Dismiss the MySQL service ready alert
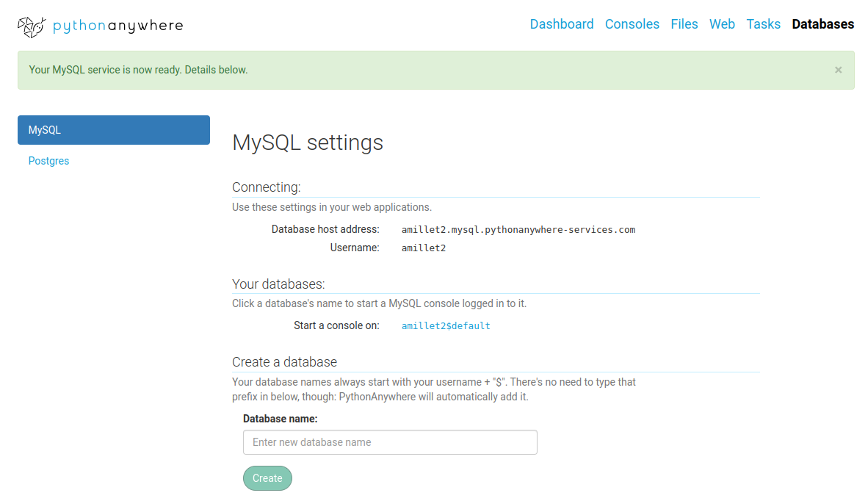Viewport: 868px width, 501px height. click(x=838, y=70)
